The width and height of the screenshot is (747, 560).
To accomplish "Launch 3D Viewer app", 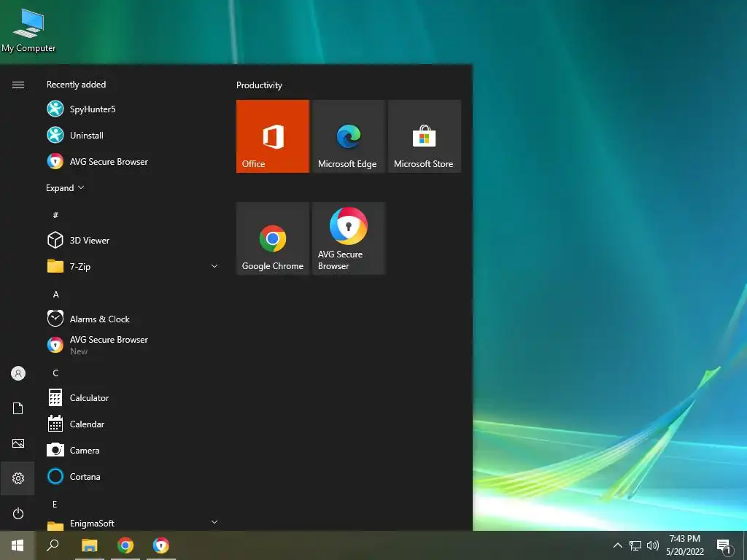I will [x=133, y=240].
